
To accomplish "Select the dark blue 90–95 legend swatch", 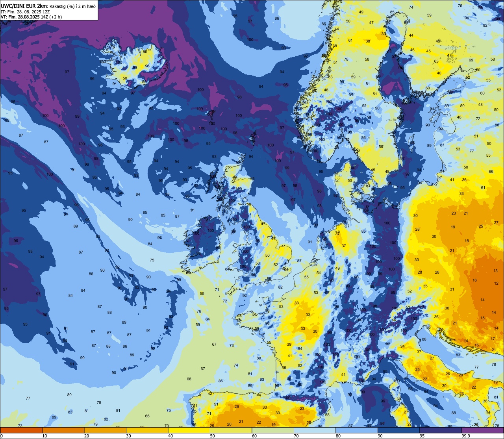I will tap(398, 430).
